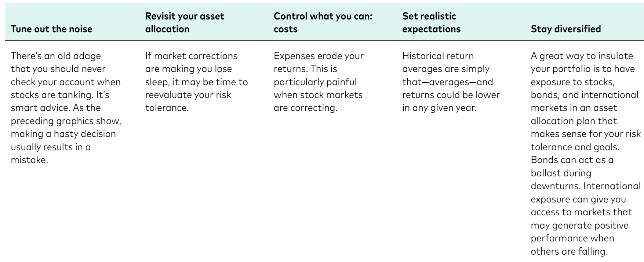Click the sentence 'Bonds can act as a ballast'
The width and height of the screenshot is (644, 262).
572,166
